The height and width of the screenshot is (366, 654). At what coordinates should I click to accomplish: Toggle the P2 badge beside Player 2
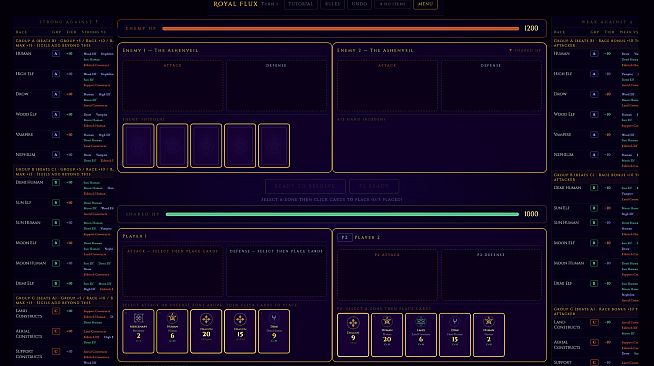[x=345, y=237]
